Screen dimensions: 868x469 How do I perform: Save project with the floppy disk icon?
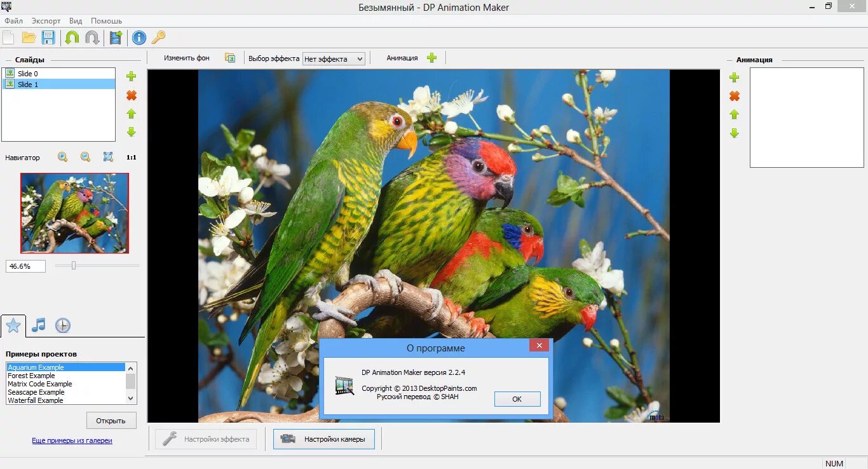(x=48, y=37)
